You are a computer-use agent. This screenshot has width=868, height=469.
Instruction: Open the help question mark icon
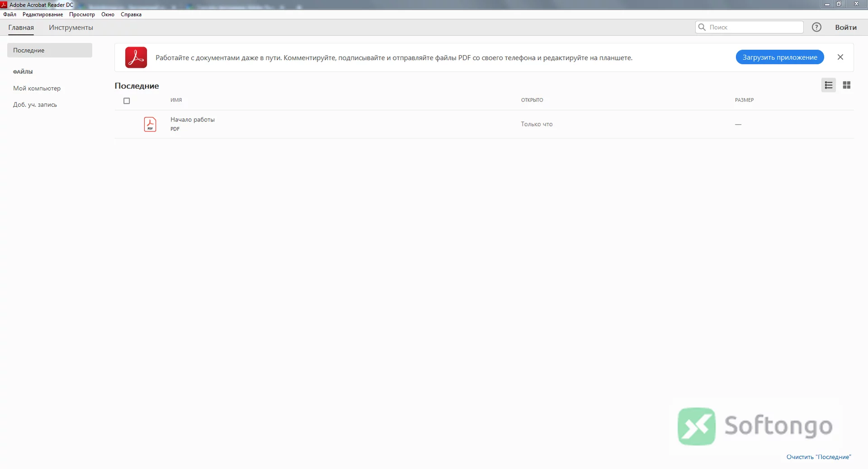coord(816,27)
